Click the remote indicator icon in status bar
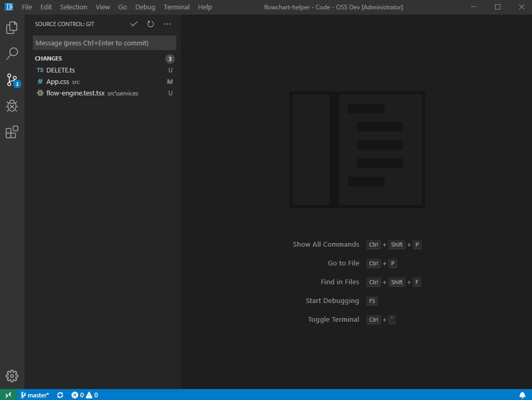Screen dimensions: 532x400 [x=8, y=395]
